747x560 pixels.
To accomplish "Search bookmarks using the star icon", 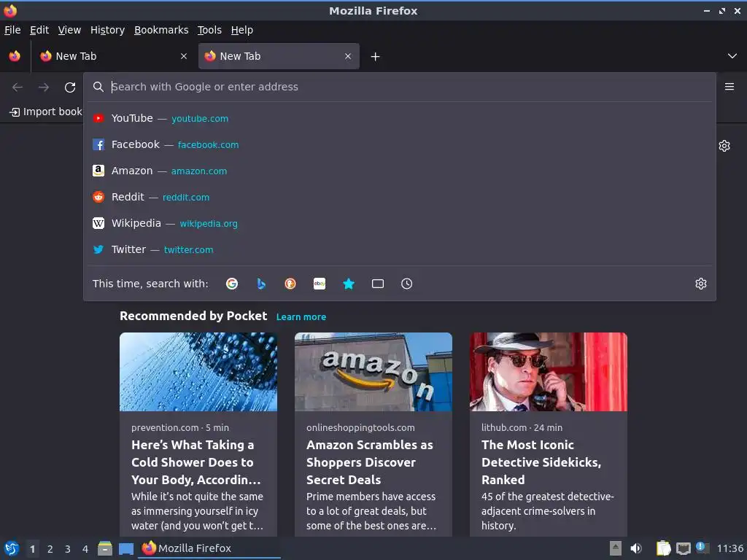I will click(x=349, y=284).
